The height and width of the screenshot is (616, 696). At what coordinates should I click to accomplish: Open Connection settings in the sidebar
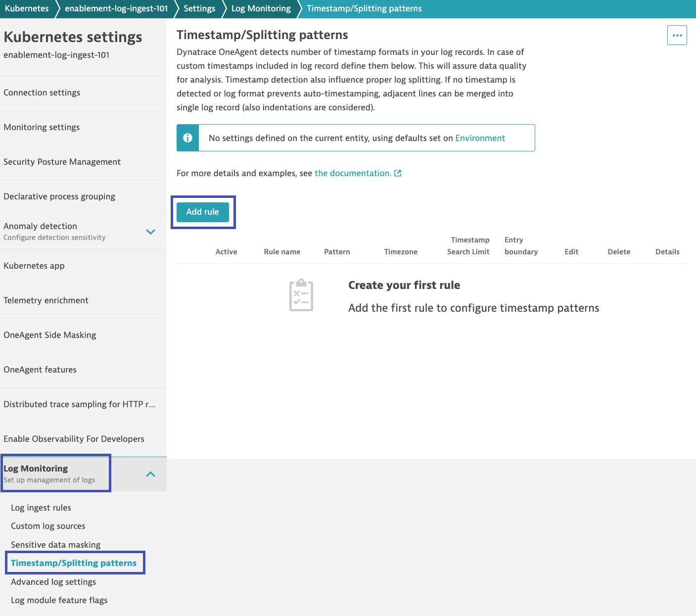coord(83,93)
